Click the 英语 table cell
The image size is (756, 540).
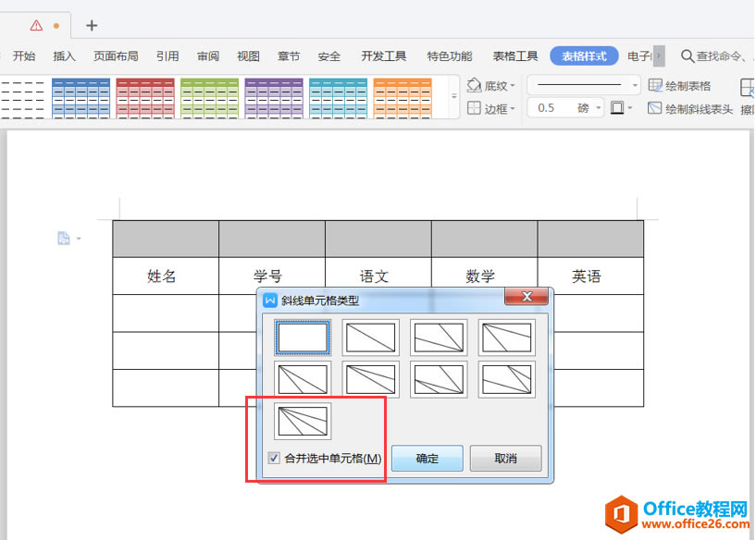[590, 276]
